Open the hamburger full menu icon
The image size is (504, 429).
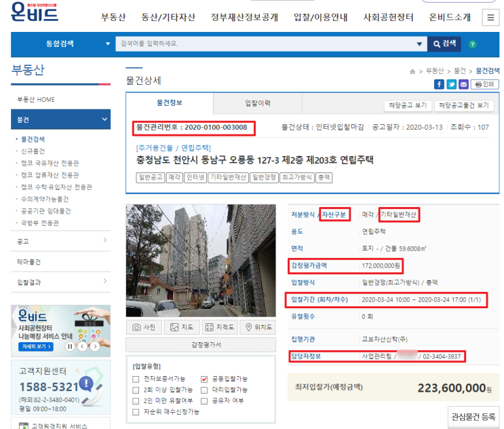490,17
